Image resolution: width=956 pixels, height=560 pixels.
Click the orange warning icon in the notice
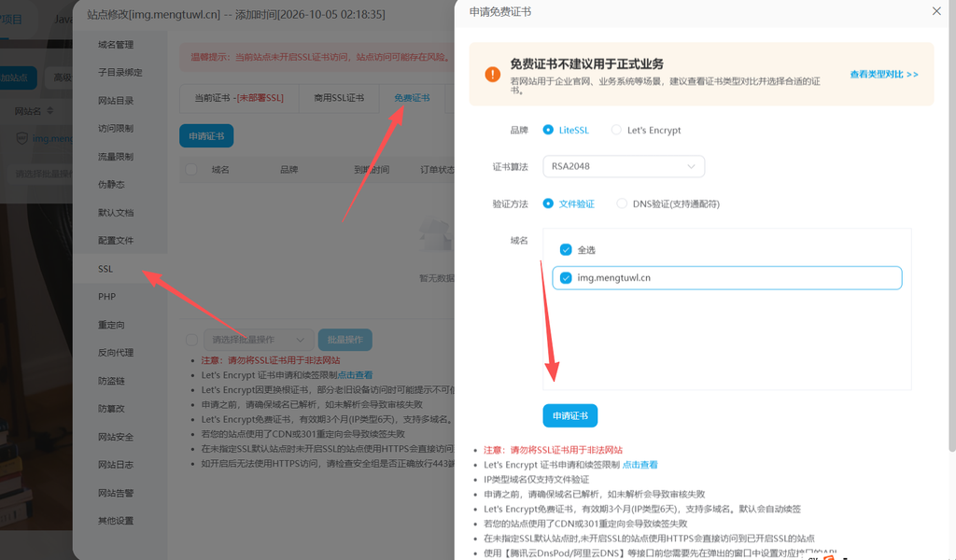point(493,75)
